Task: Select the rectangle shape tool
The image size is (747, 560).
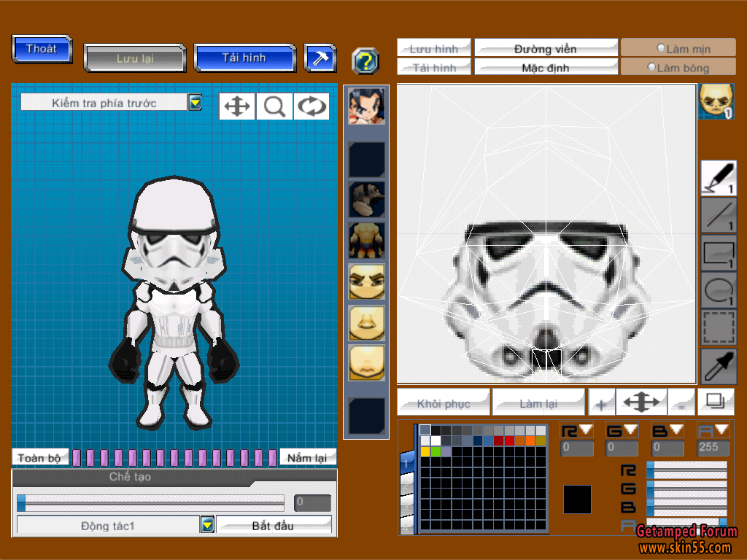Action: 719,253
